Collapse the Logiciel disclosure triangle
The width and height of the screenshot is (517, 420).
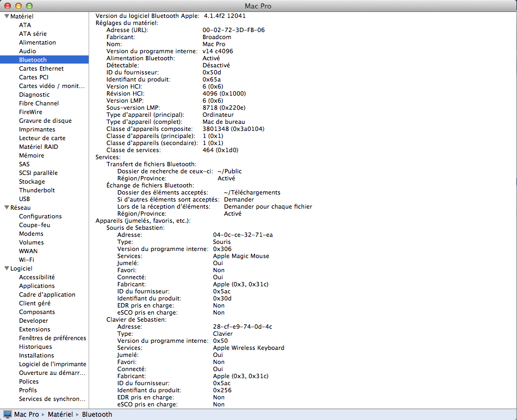(7, 268)
